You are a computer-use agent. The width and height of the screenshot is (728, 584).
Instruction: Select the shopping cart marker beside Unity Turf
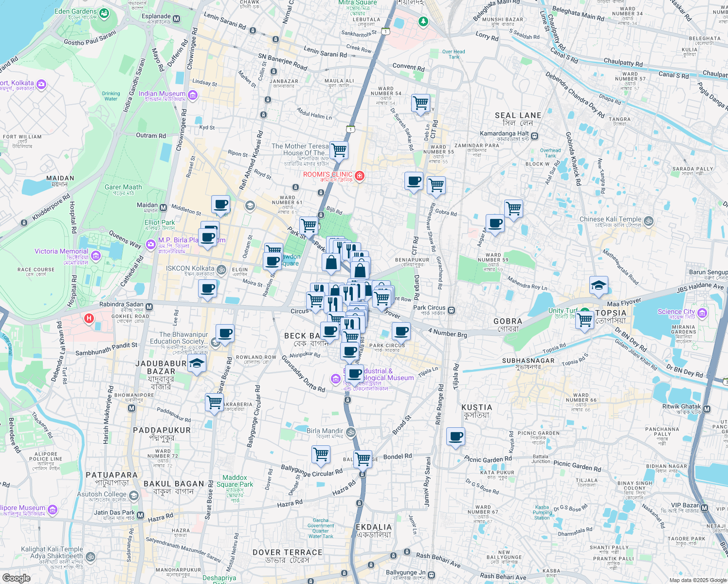coord(584,321)
